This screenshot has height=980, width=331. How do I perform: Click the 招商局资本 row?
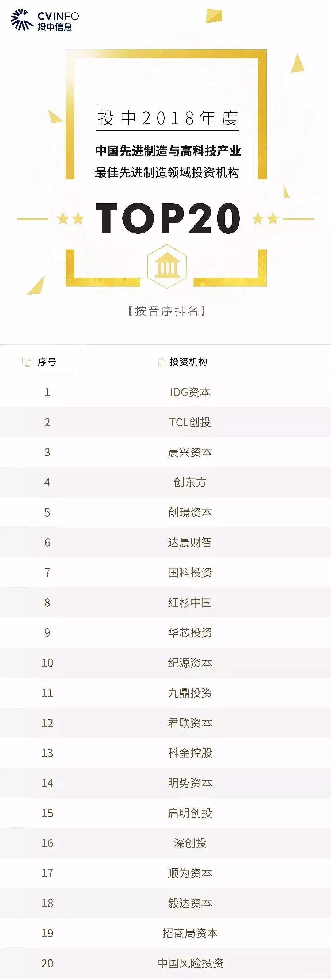coord(190,933)
